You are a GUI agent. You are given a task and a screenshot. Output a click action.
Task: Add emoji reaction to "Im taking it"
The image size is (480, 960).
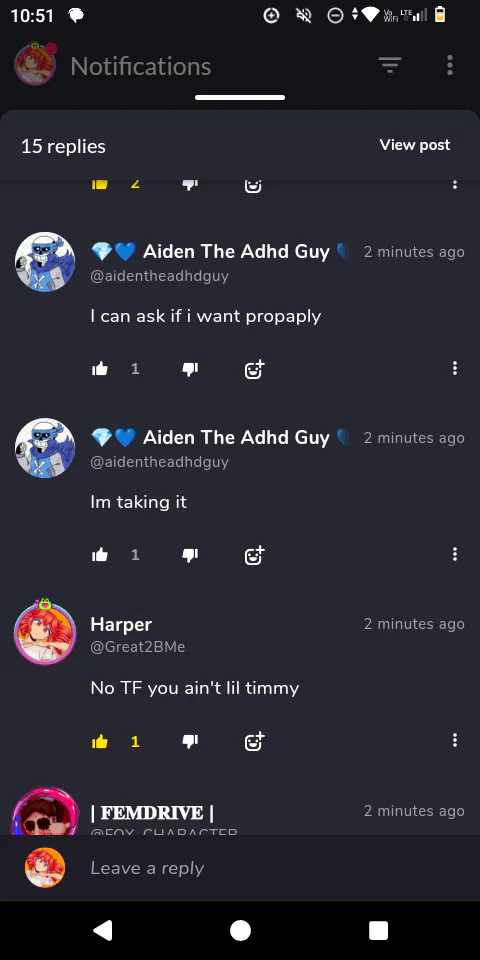254,555
